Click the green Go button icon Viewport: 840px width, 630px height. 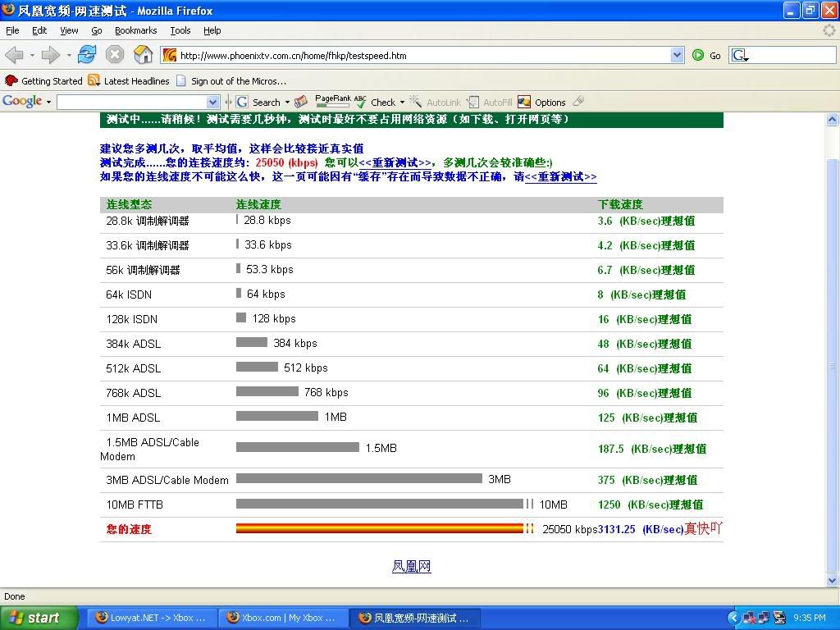click(698, 55)
